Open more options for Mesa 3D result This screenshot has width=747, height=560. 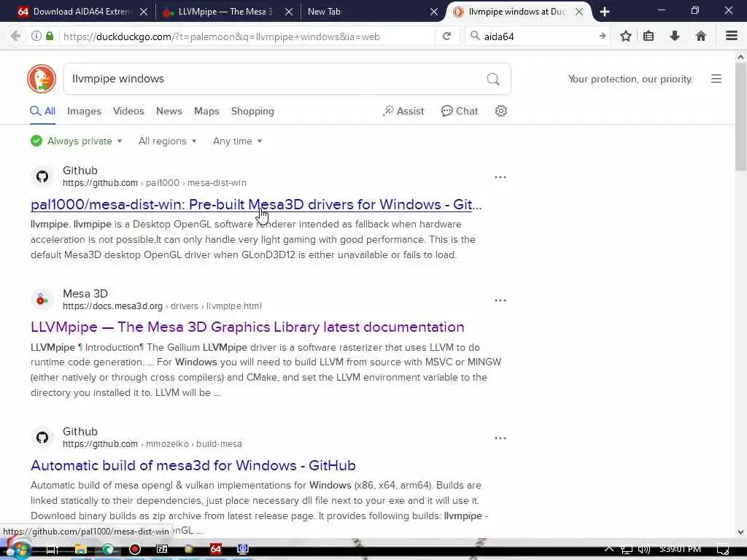click(500, 300)
